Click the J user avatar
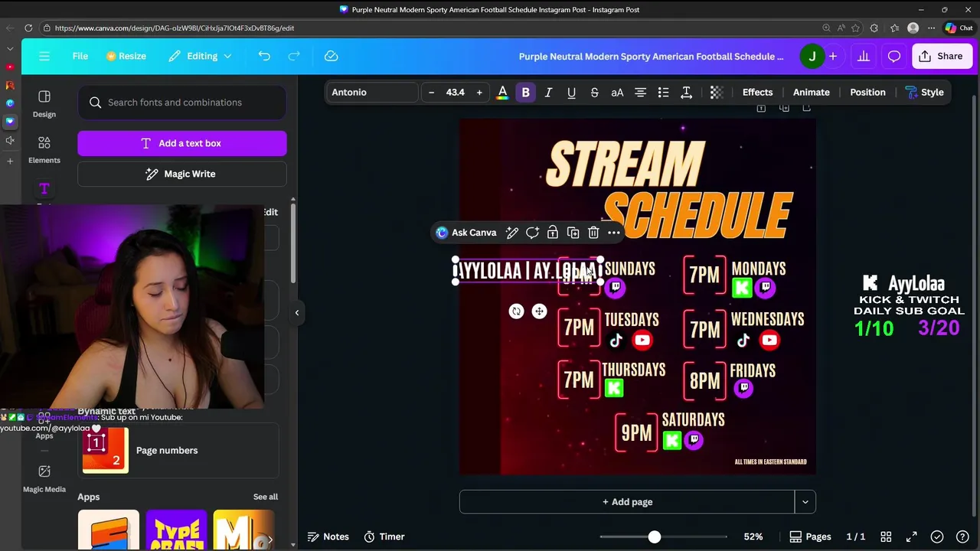 812,56
